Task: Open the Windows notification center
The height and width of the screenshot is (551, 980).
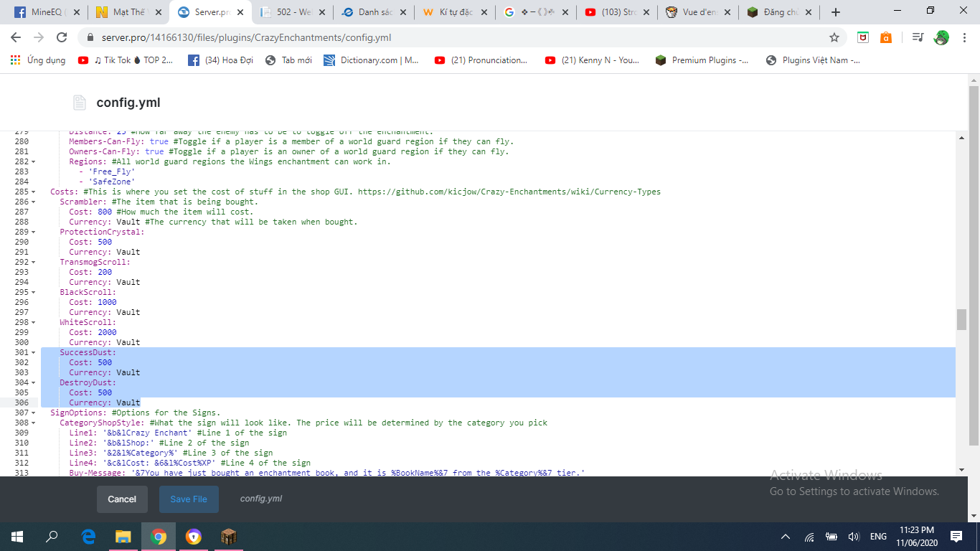Action: click(956, 537)
